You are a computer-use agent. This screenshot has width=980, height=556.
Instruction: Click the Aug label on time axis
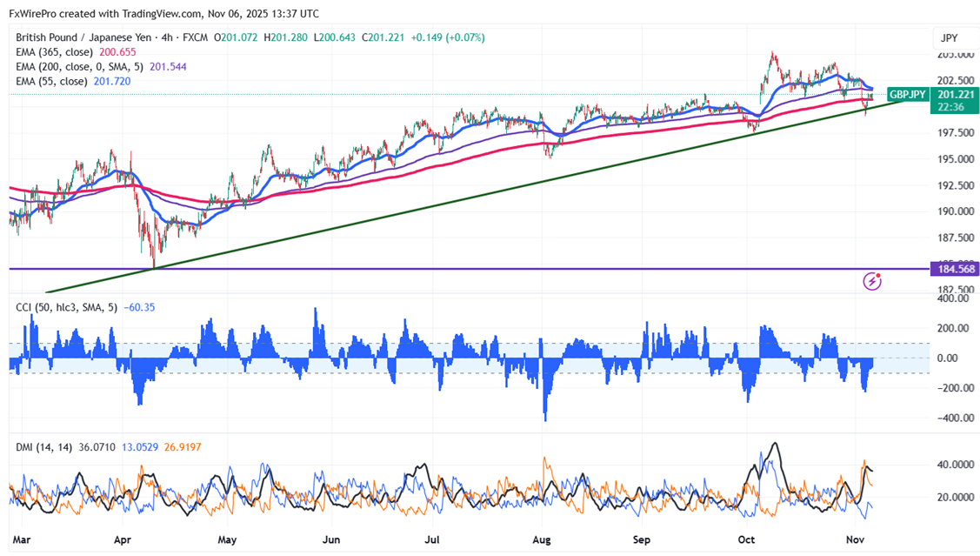(x=541, y=539)
